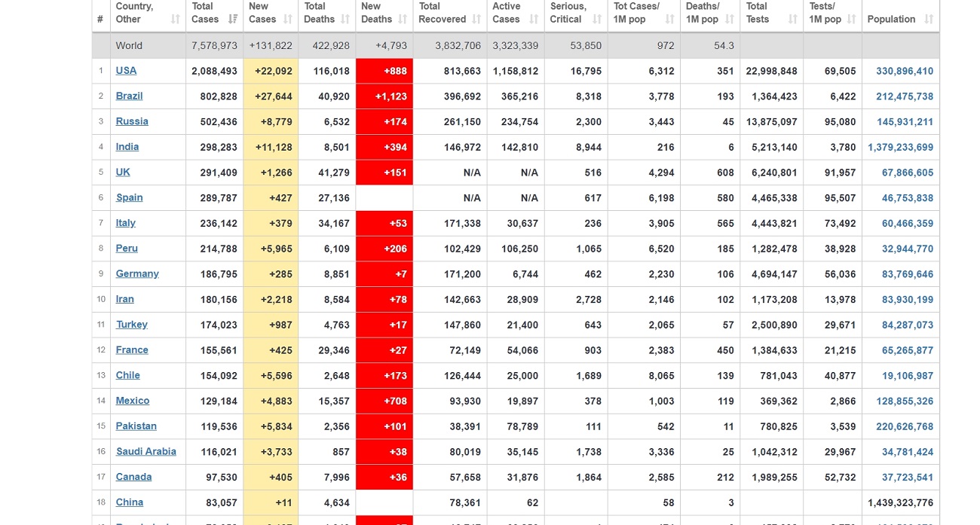Click the Tot Cases/1M pop header
Image resolution: width=980 pixels, height=525 pixels.
[637, 13]
